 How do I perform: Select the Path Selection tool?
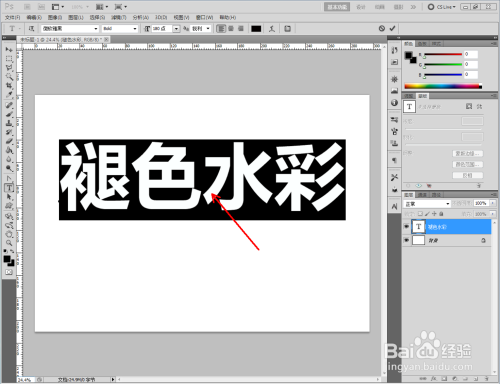pos(9,197)
